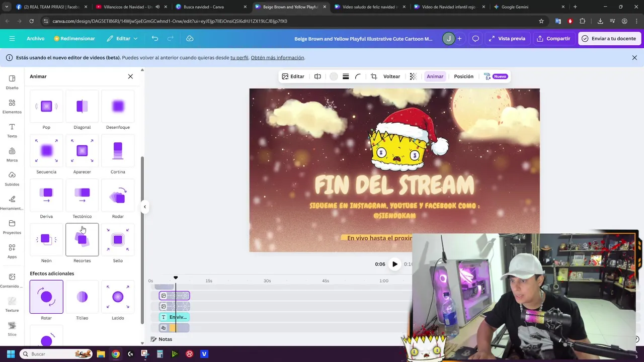
Task: Open the Apps sidebar tab
Action: click(x=12, y=251)
